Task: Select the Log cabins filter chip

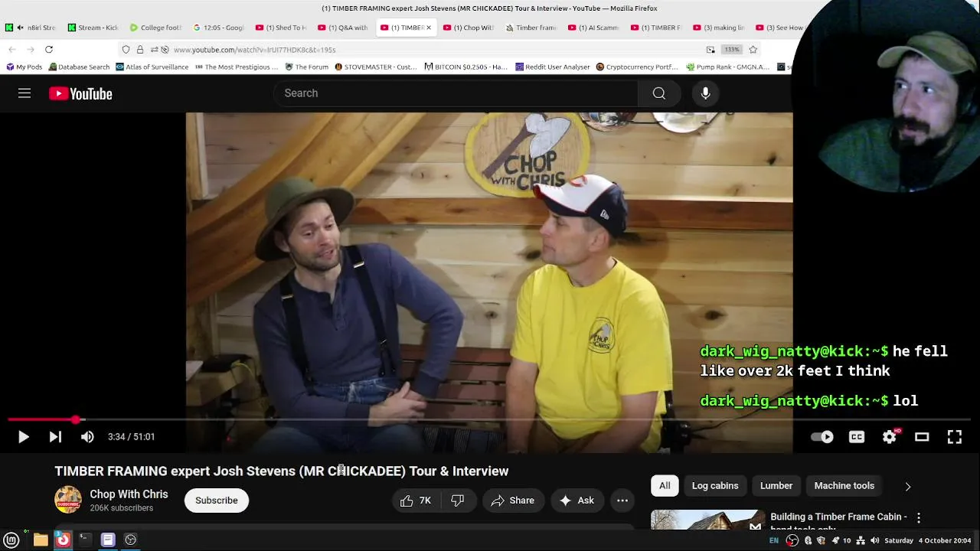Action: pyautogui.click(x=715, y=486)
